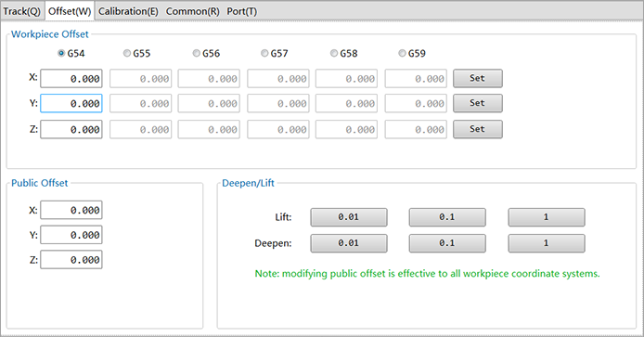Image resolution: width=644 pixels, height=337 pixels.
Task: Select the G54 workpiece coordinate system
Action: click(71, 54)
